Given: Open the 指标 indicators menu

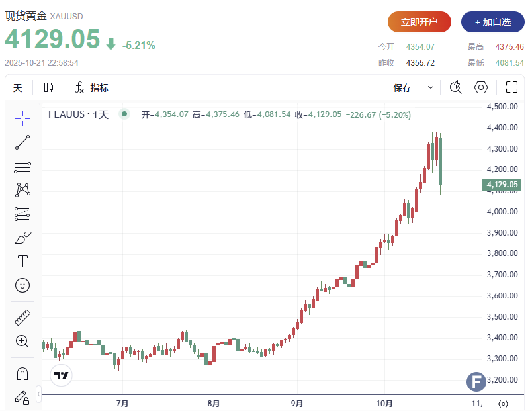Looking at the screenshot, I should [x=91, y=88].
